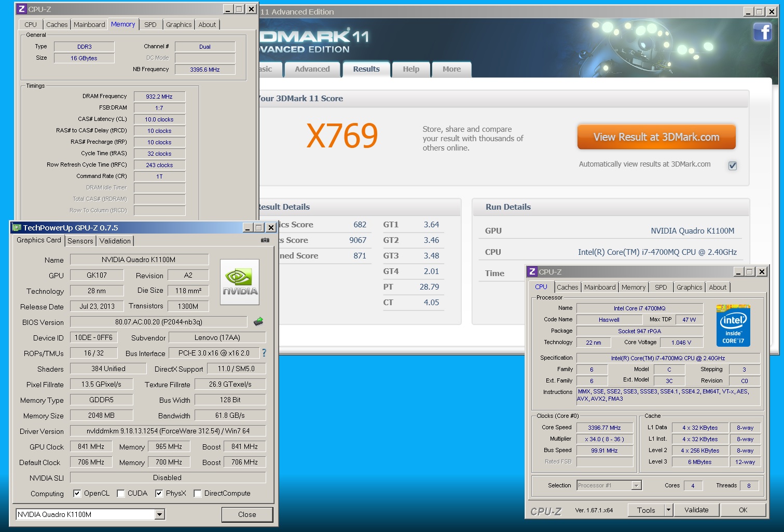Open Mainboard tab in lower CPU-Z window

(600, 287)
